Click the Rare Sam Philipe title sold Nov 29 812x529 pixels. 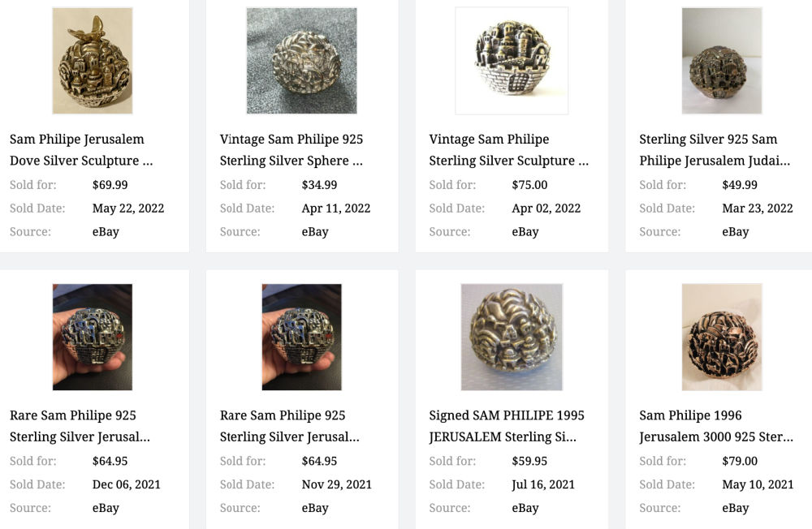290,426
